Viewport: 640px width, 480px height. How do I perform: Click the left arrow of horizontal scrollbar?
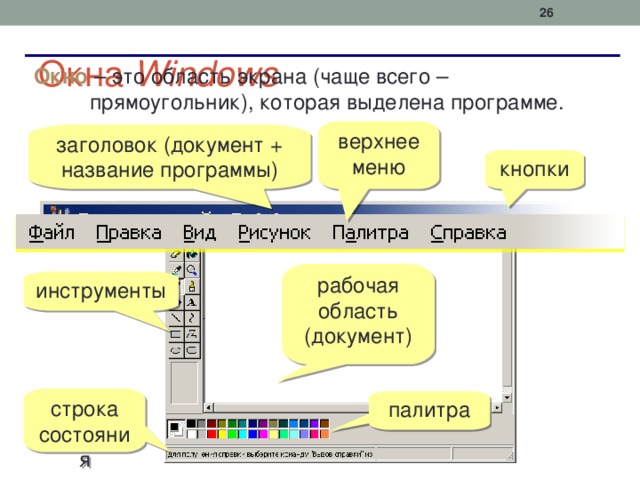tap(209, 407)
